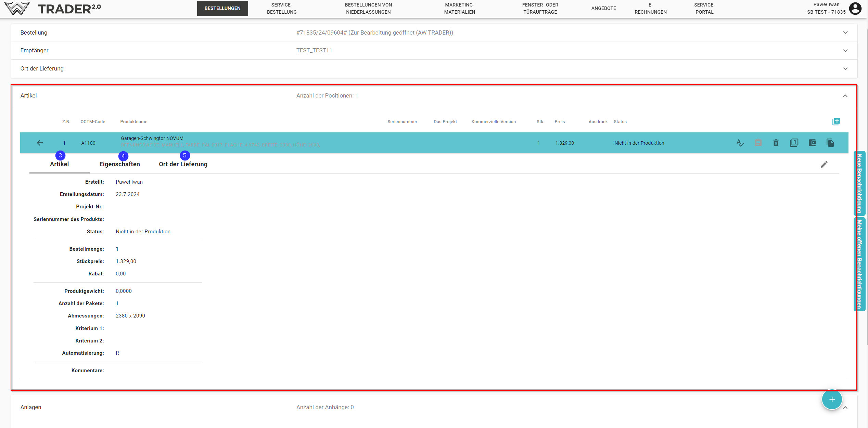Click the copy document icon in article row
This screenshot has width=868, height=428.
click(830, 143)
